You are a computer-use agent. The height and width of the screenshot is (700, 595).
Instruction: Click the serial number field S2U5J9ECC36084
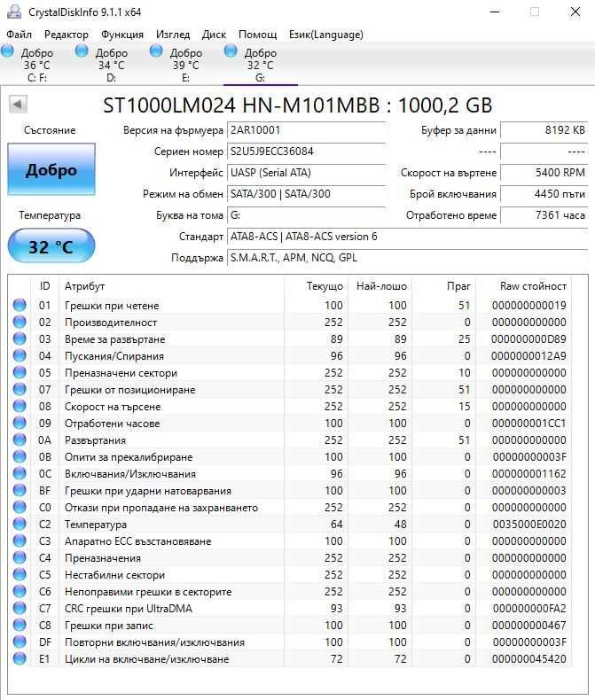point(307,152)
